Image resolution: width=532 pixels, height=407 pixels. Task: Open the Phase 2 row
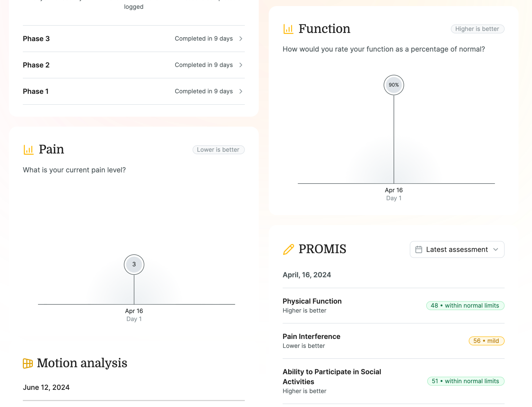pos(133,65)
